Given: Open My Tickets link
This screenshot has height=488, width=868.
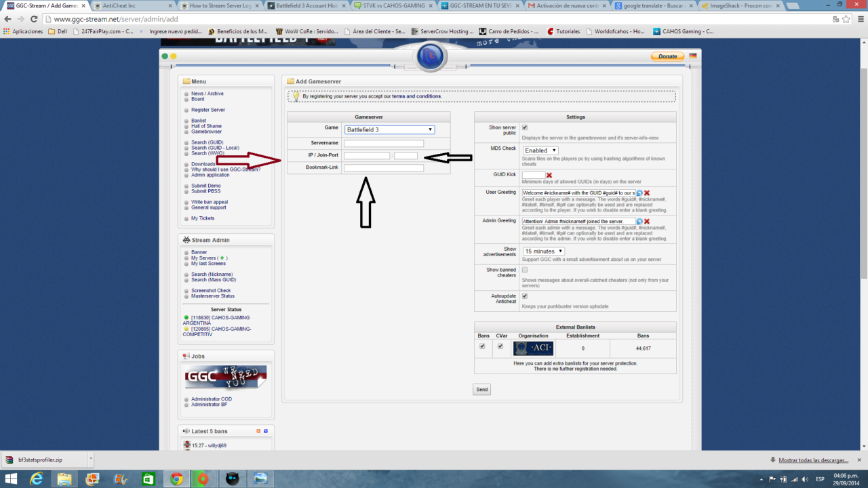Looking at the screenshot, I should click(x=203, y=218).
